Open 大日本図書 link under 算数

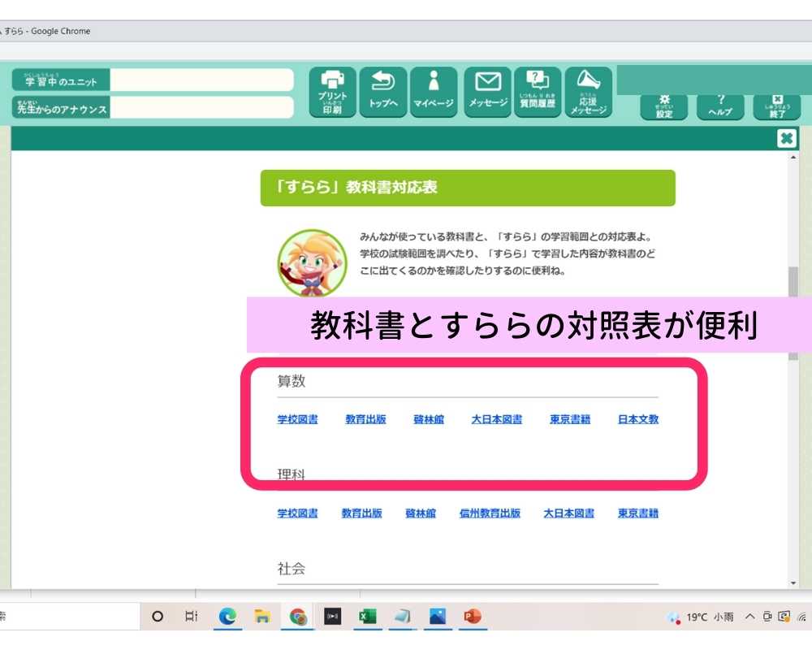point(497,419)
